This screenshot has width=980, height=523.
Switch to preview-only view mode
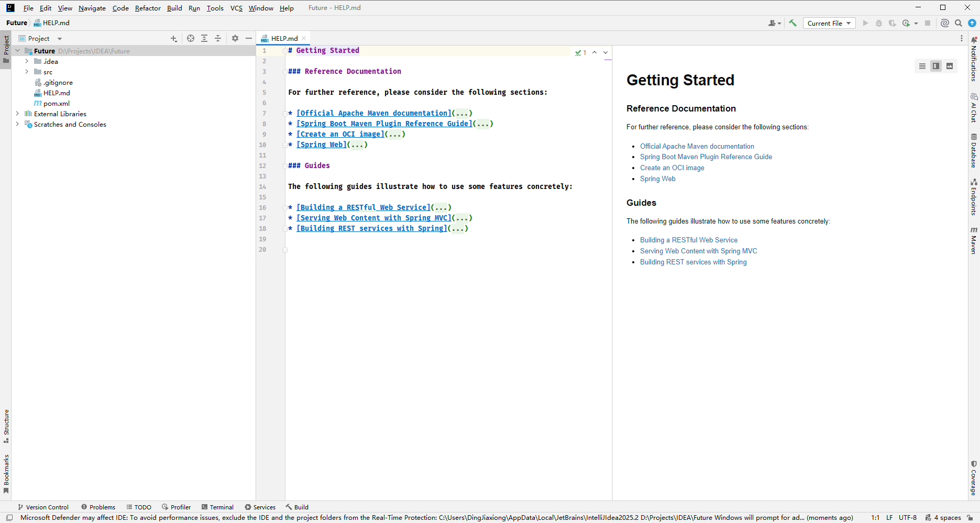click(950, 66)
